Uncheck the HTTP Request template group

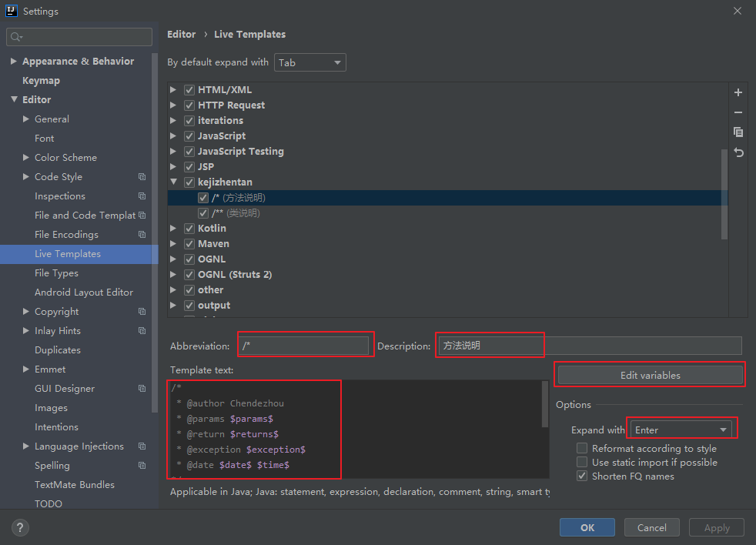point(189,105)
